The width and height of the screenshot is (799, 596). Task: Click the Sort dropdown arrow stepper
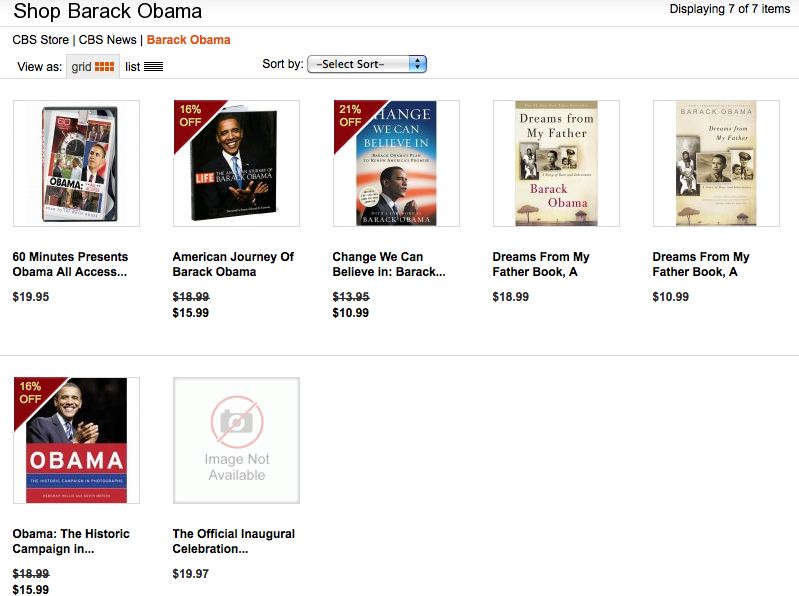coord(417,64)
